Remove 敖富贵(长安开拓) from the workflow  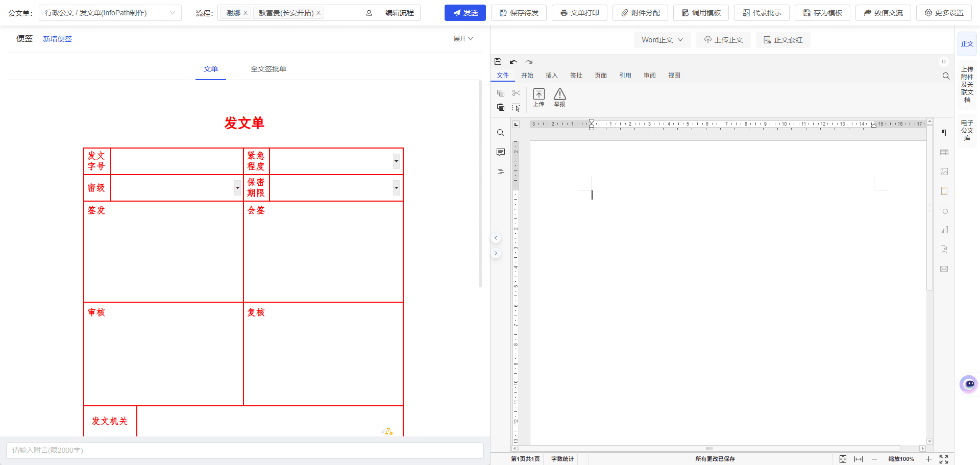tap(318, 13)
